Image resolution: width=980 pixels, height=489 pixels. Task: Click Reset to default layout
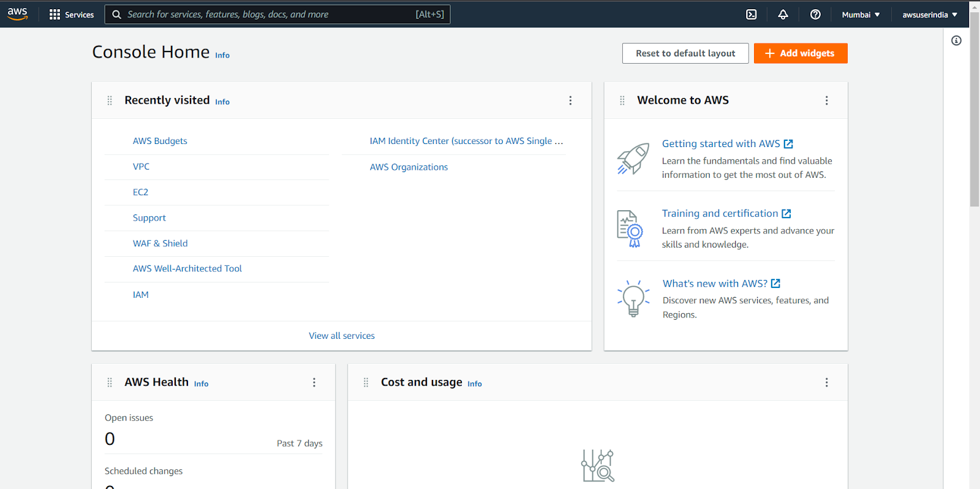pos(685,53)
